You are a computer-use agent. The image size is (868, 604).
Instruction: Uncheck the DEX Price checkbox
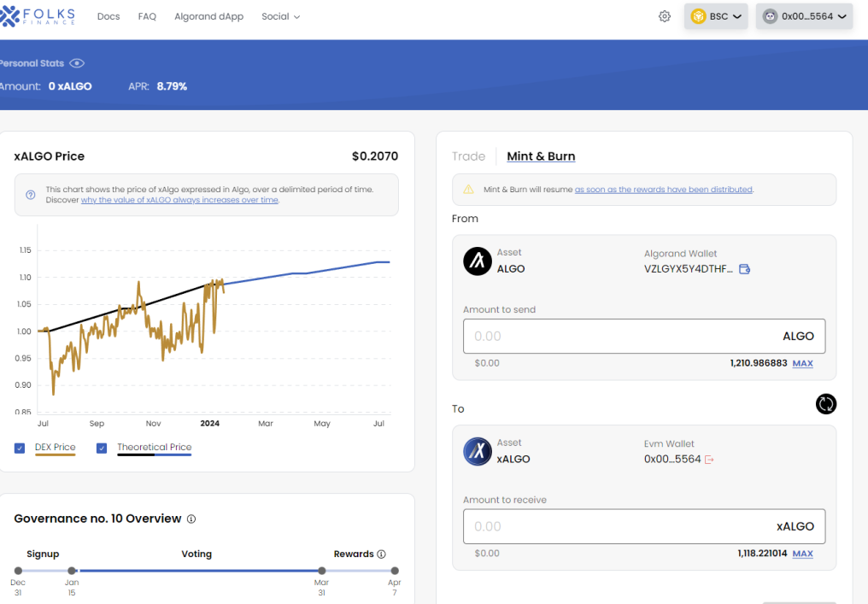tap(20, 448)
